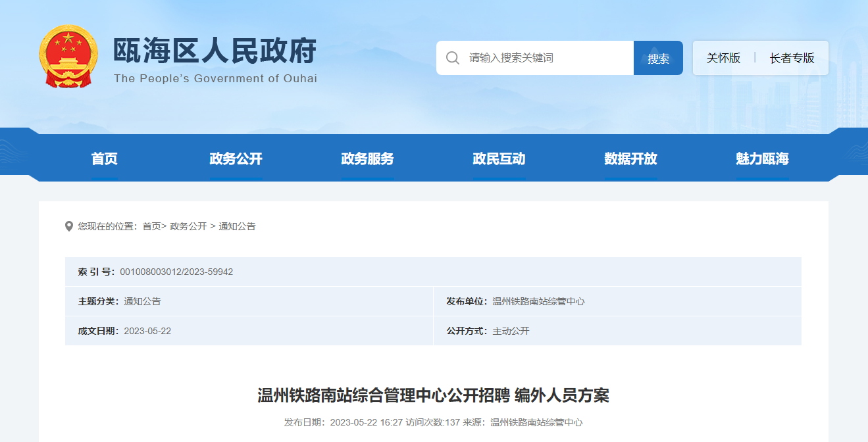The image size is (868, 442).
Task: Click 政务公开 breadcrumb link
Action: pyautogui.click(x=188, y=226)
